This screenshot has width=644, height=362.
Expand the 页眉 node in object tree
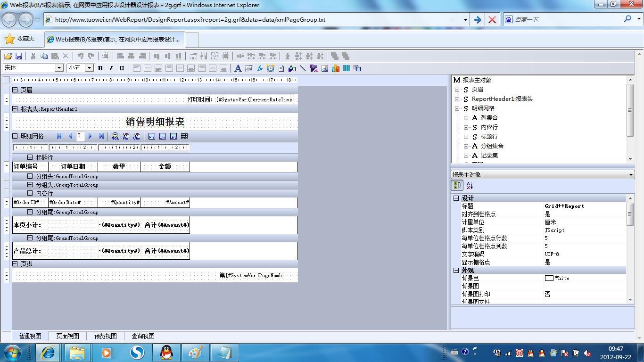[457, 90]
